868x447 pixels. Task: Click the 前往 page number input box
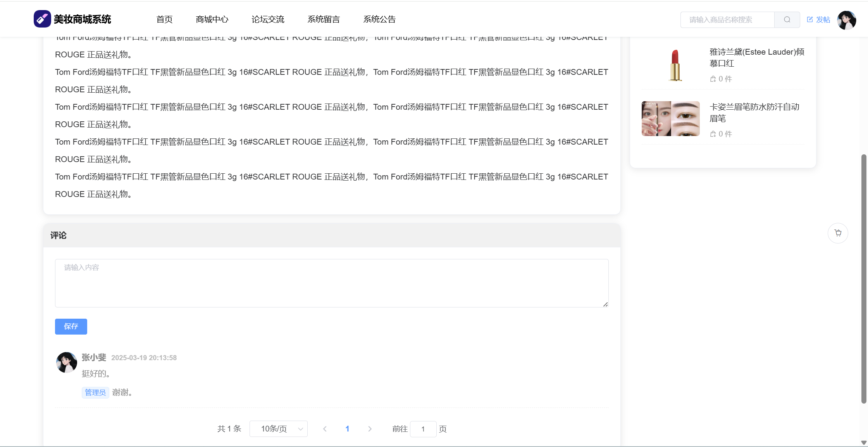[x=423, y=429]
